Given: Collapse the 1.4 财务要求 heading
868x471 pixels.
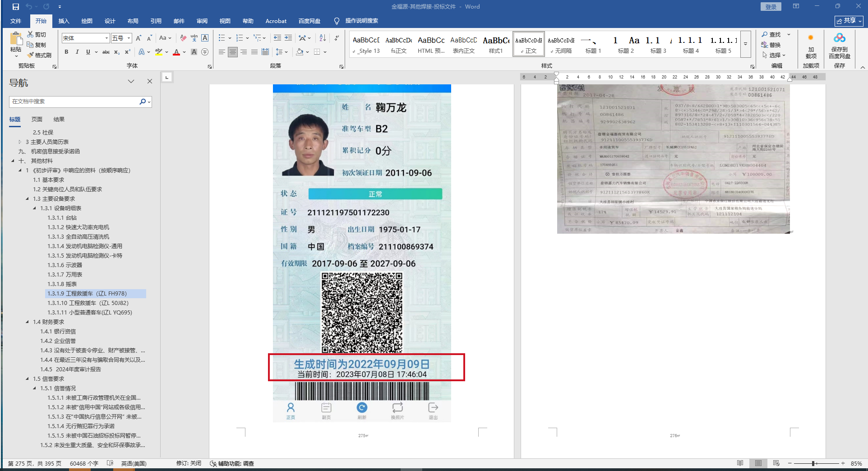Looking at the screenshot, I should tap(28, 322).
